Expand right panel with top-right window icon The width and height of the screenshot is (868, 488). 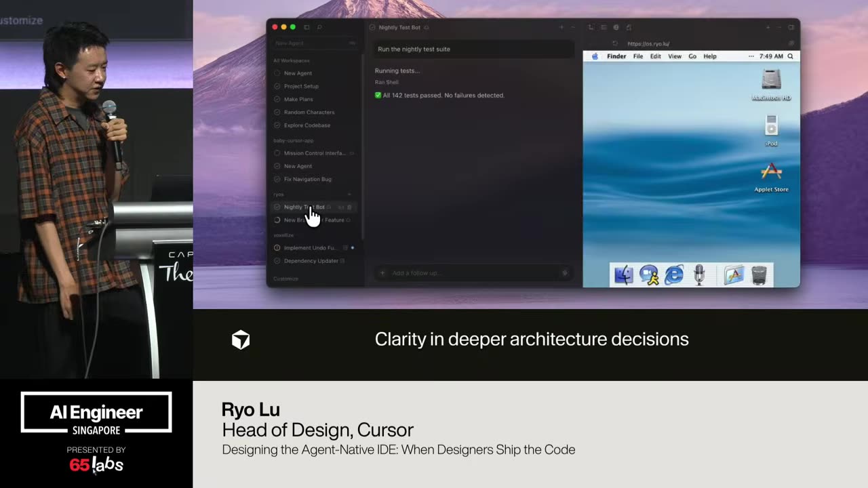791,27
